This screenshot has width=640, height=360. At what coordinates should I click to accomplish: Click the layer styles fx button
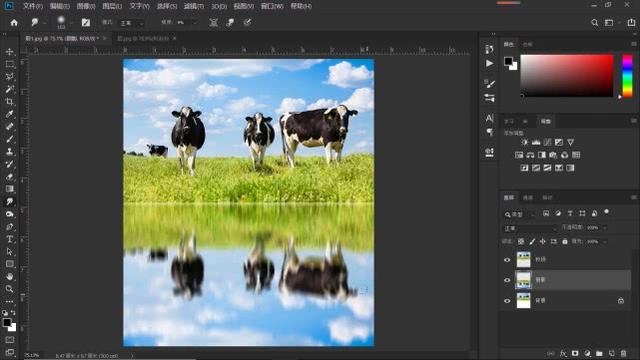coord(563,353)
